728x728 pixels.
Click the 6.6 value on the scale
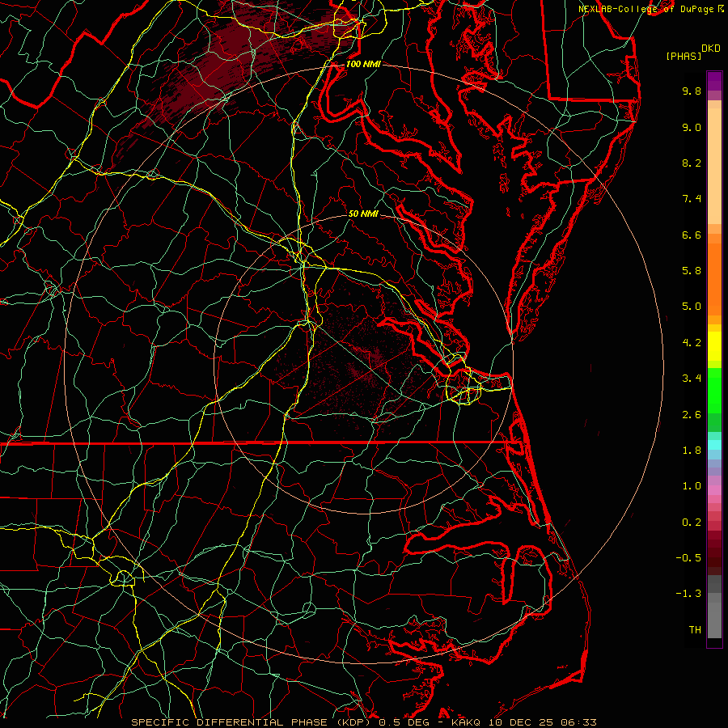pyautogui.click(x=692, y=235)
